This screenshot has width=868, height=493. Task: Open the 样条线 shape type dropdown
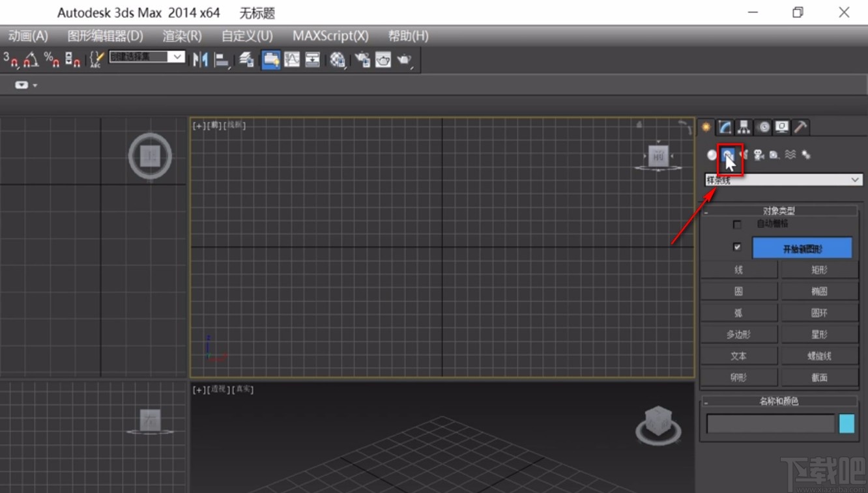coord(784,180)
